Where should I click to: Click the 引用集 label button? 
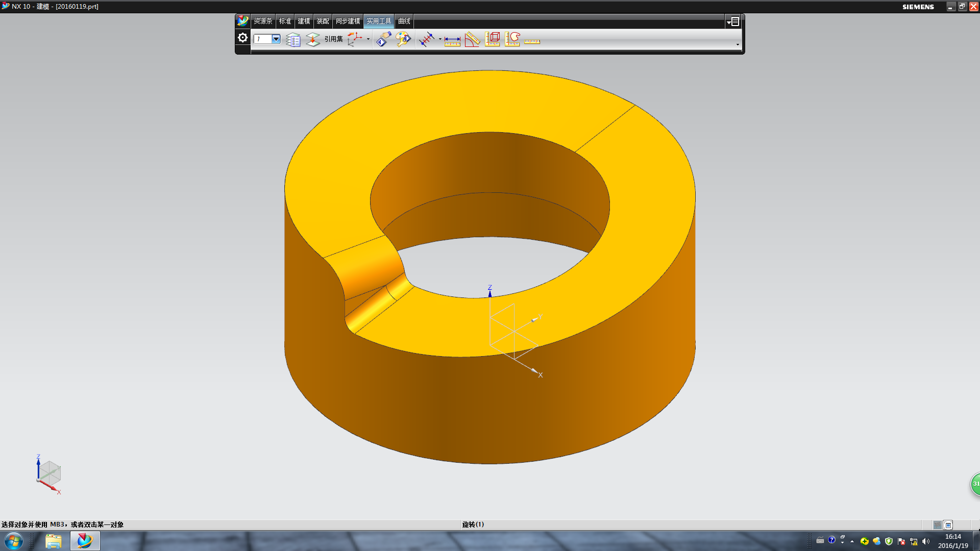pyautogui.click(x=334, y=39)
